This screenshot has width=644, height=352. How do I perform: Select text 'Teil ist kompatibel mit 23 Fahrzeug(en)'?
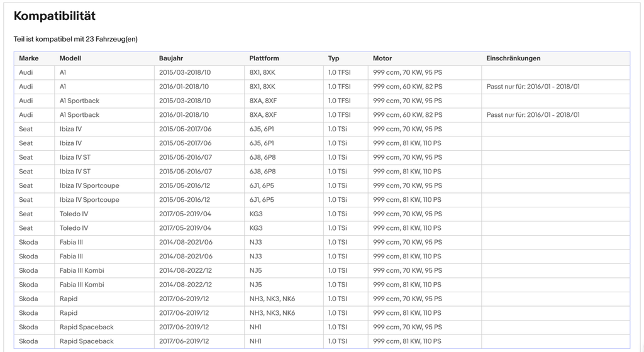tap(75, 40)
